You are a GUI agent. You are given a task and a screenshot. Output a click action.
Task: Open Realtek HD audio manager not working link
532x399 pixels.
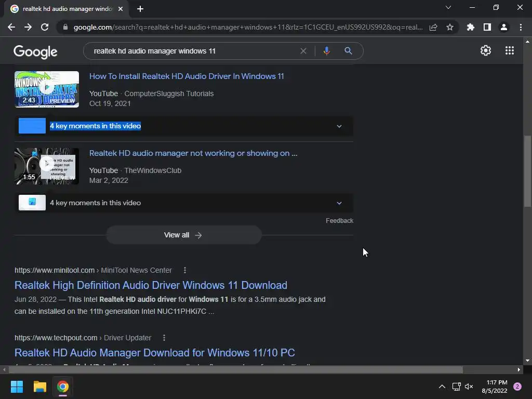pyautogui.click(x=193, y=153)
